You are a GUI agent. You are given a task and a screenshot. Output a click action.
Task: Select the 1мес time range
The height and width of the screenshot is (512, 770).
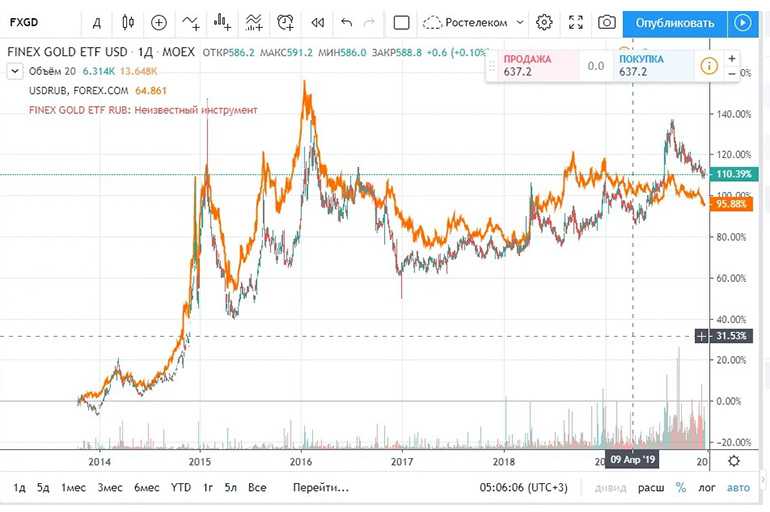coord(73,487)
